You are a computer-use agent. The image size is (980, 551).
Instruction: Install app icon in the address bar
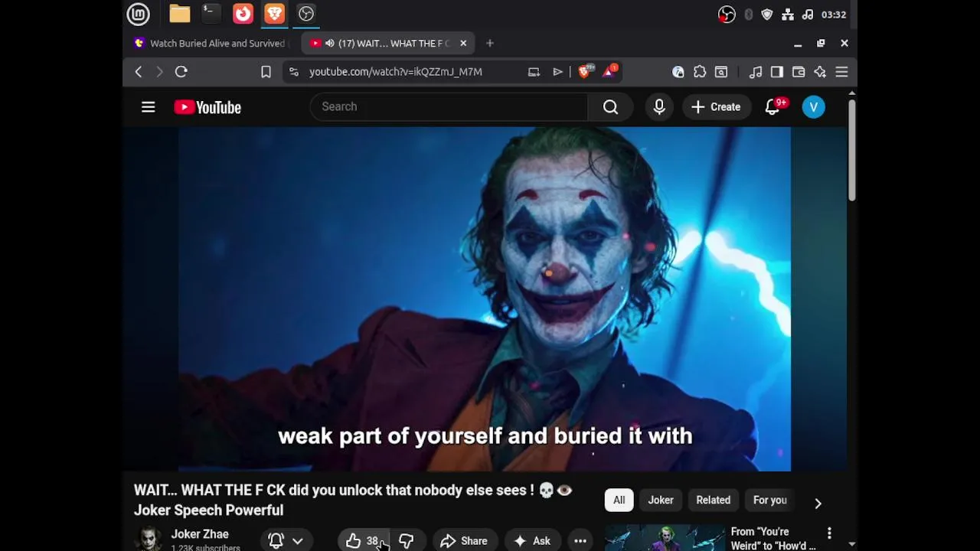[534, 71]
